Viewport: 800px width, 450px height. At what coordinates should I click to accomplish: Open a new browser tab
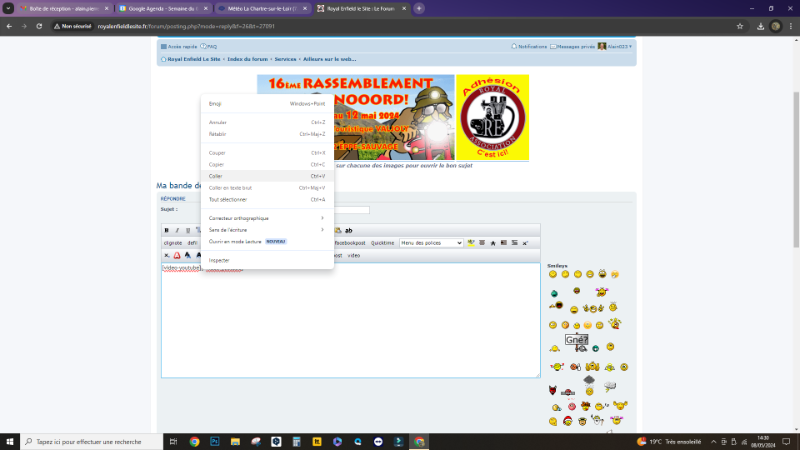(x=419, y=9)
